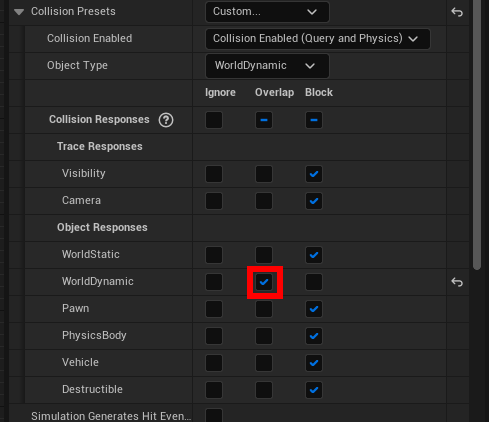The image size is (489, 422).
Task: Set Pawn response to Overlap
Action: [264, 309]
